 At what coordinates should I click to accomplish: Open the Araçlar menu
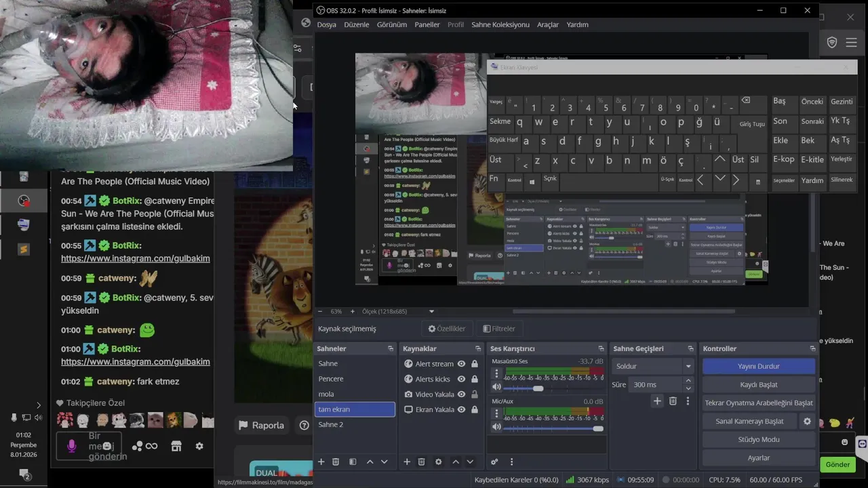[548, 24]
